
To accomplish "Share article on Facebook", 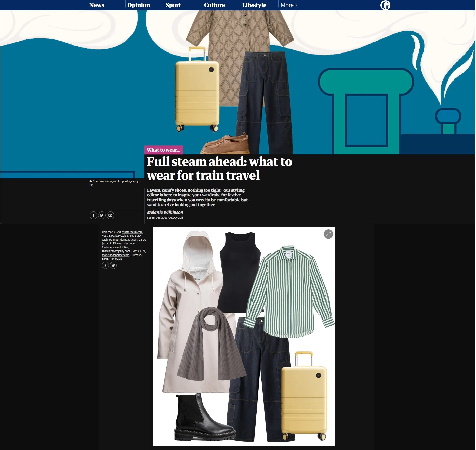I will pyautogui.click(x=94, y=215).
